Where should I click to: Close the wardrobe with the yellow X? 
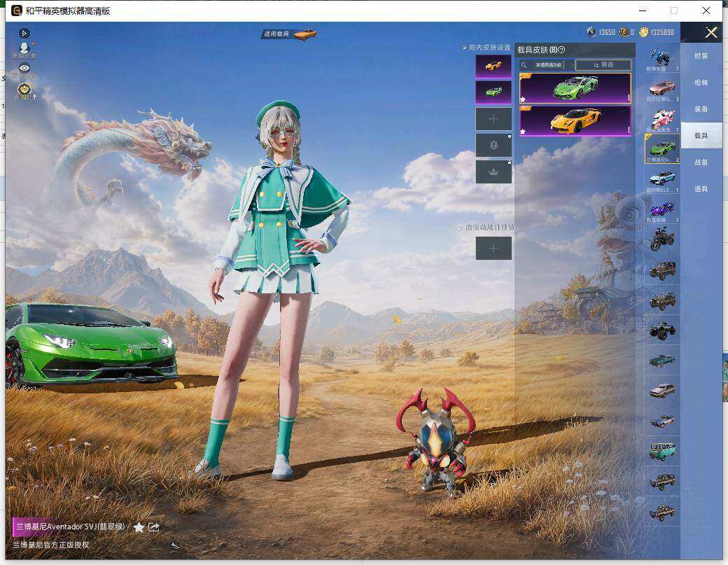coord(710,32)
